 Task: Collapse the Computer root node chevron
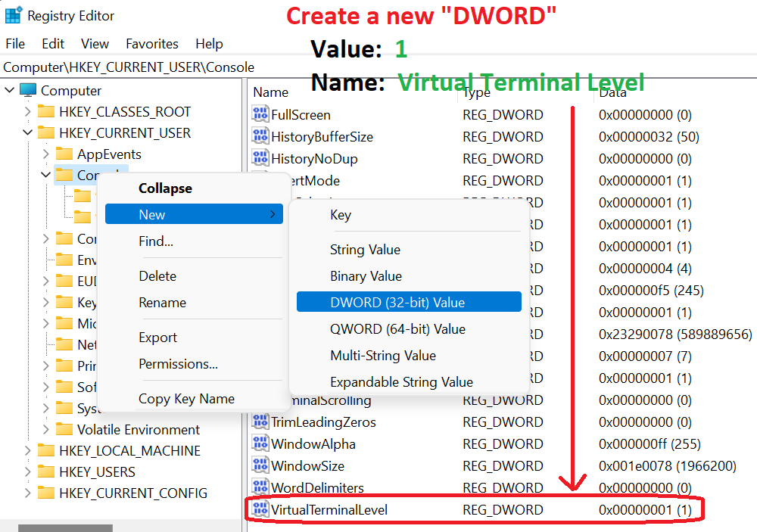pos(9,90)
